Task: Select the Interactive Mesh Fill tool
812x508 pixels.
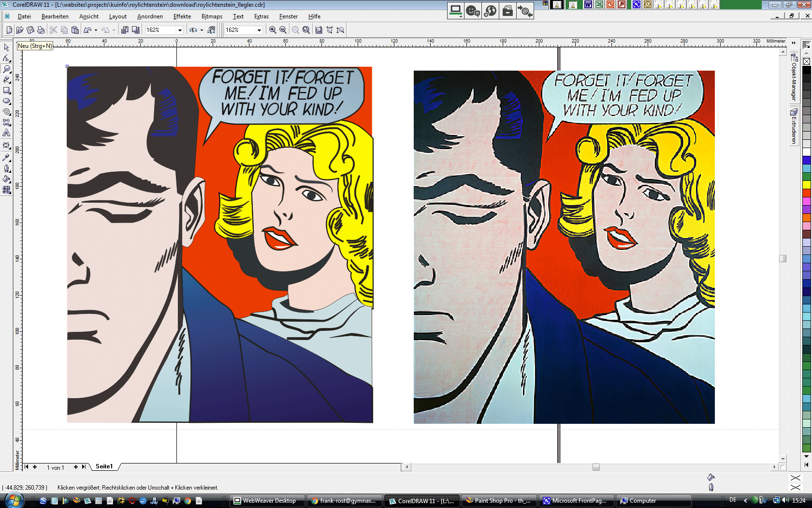Action: point(7,190)
